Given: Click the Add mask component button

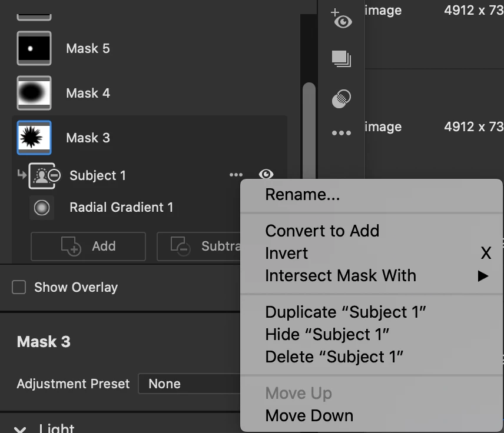Looking at the screenshot, I should click(x=88, y=247).
